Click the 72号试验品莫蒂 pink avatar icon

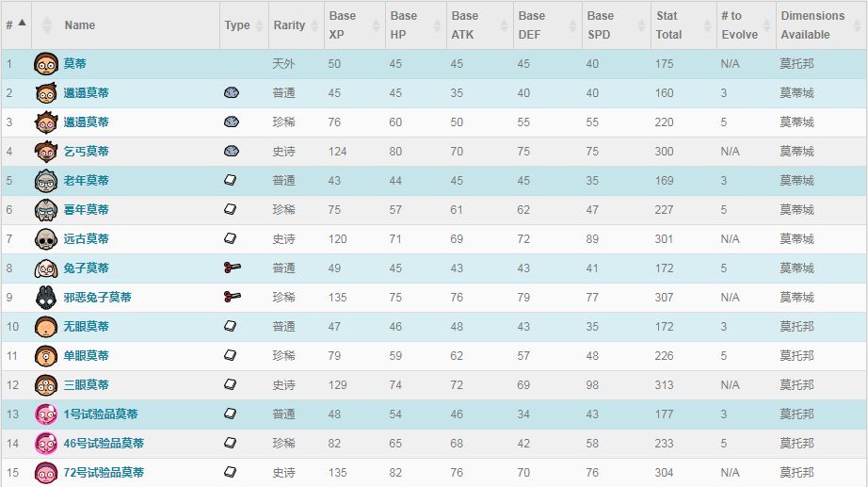tap(46, 473)
